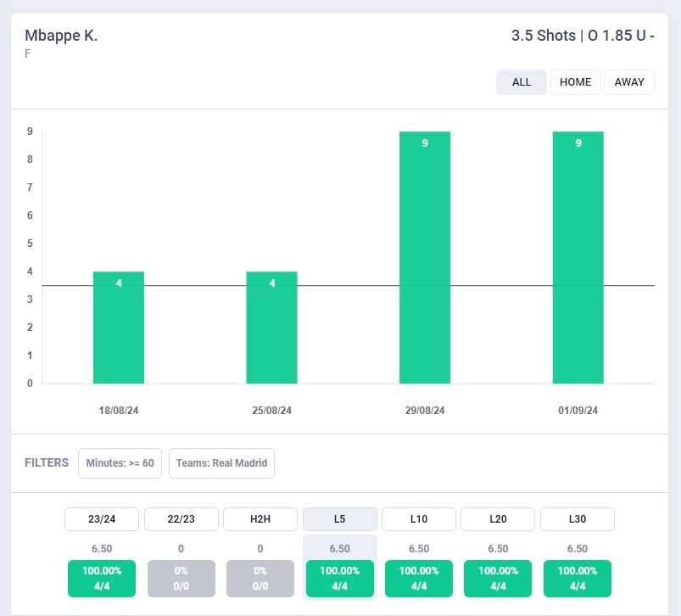Click the 6.50 average under L5
681x616 pixels.
(x=339, y=549)
